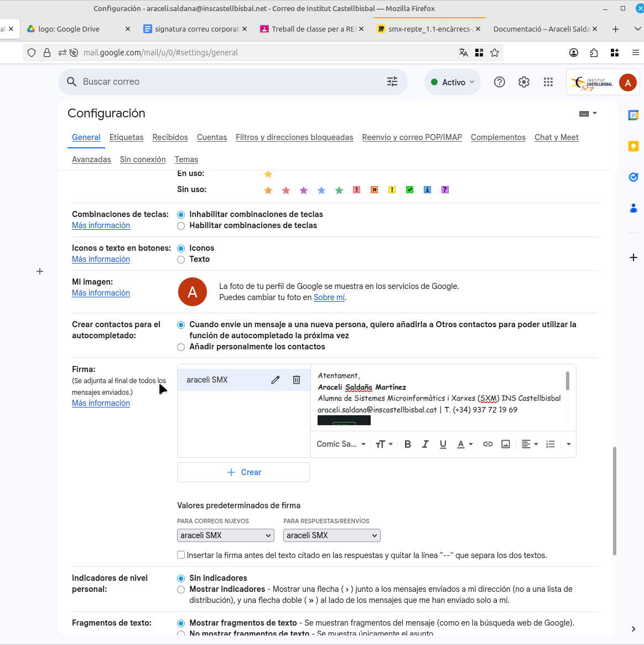
Task: Switch to Etiquetas settings tab
Action: click(126, 137)
